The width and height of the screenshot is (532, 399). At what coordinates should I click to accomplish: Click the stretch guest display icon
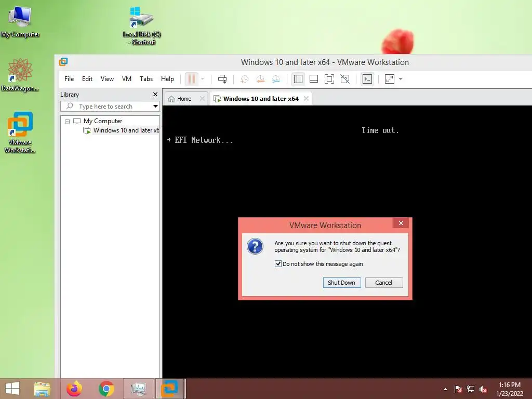[390, 79]
